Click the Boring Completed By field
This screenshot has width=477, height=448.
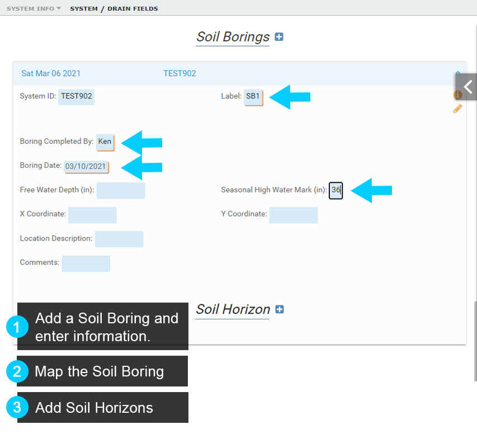[105, 142]
